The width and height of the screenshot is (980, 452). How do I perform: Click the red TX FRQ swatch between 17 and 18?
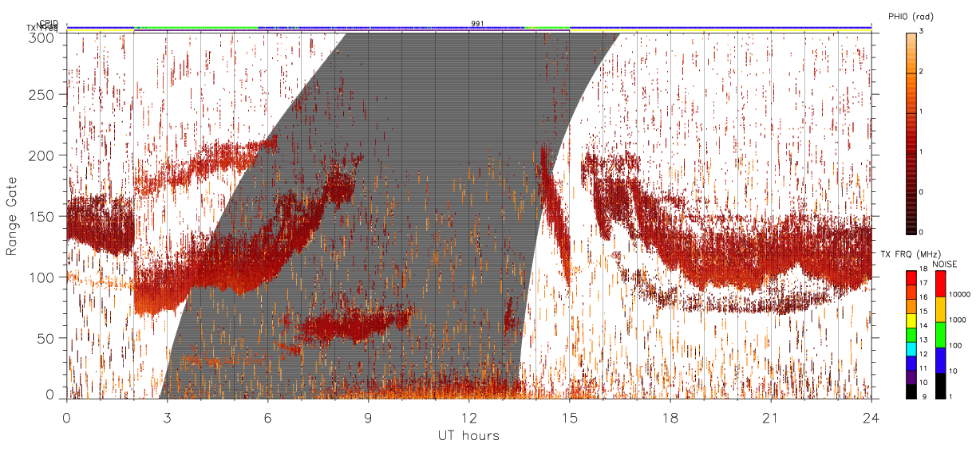[x=911, y=278]
